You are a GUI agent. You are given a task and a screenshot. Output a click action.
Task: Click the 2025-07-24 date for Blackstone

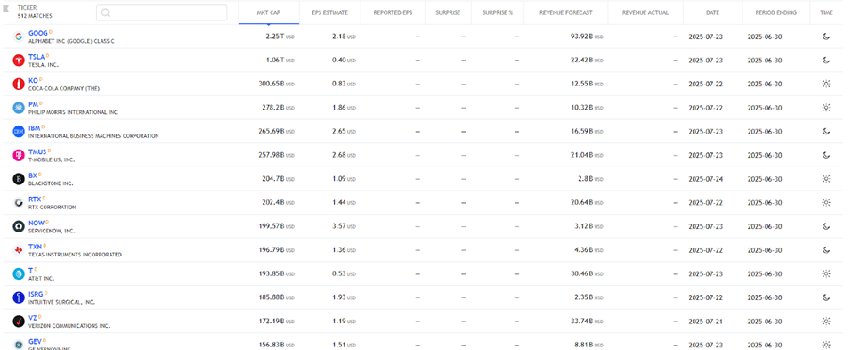click(x=705, y=179)
